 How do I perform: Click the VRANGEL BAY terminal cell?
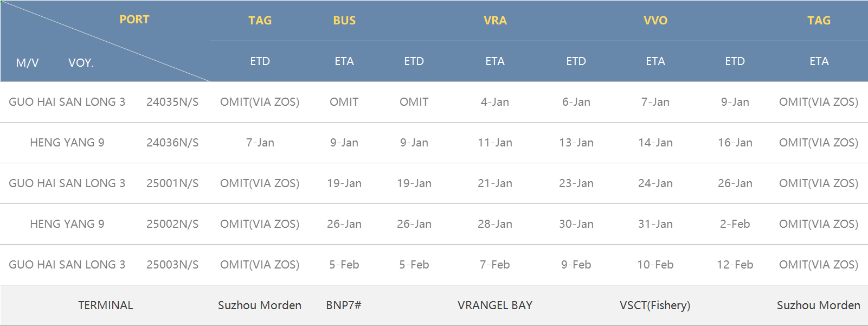[x=495, y=305]
